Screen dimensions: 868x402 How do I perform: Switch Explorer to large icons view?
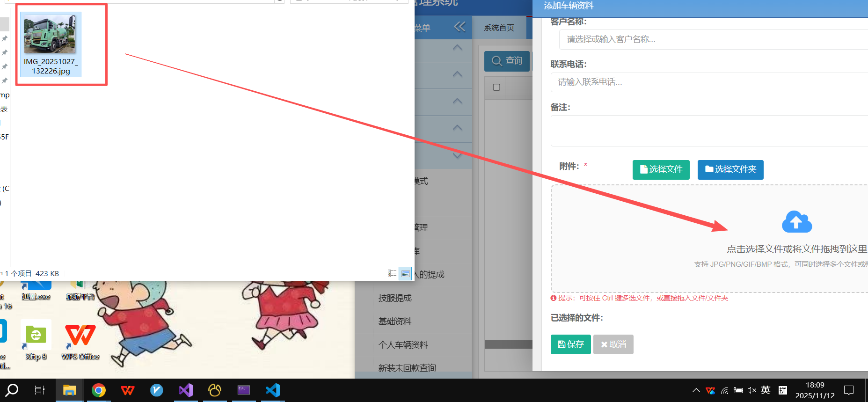405,274
